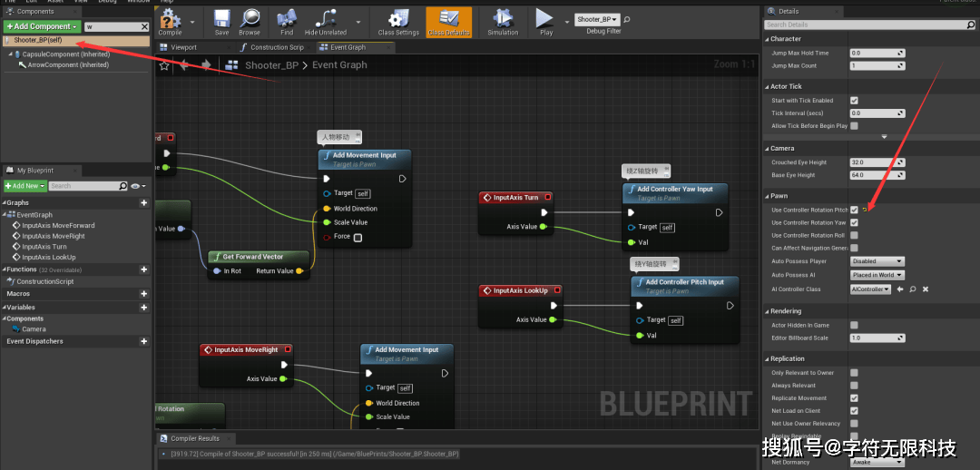Toggle Use Controller Rotation Pitch
980x470 pixels.
tap(854, 210)
